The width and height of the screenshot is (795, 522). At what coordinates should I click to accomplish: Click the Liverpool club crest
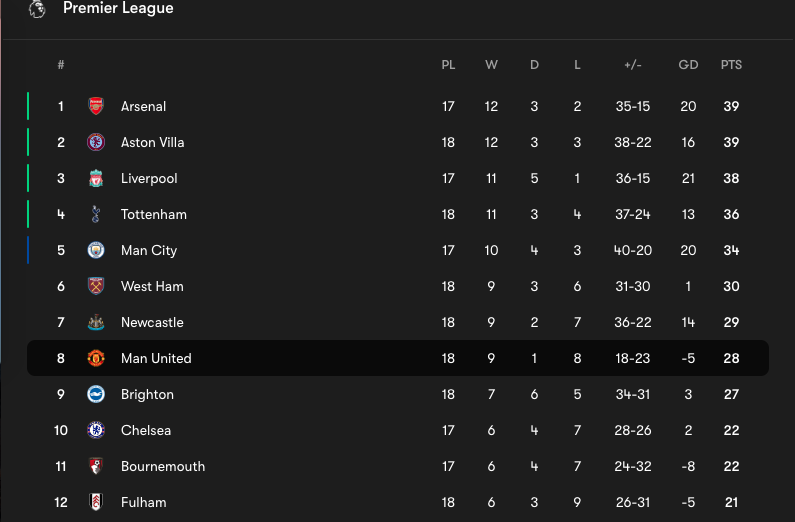(x=96, y=178)
